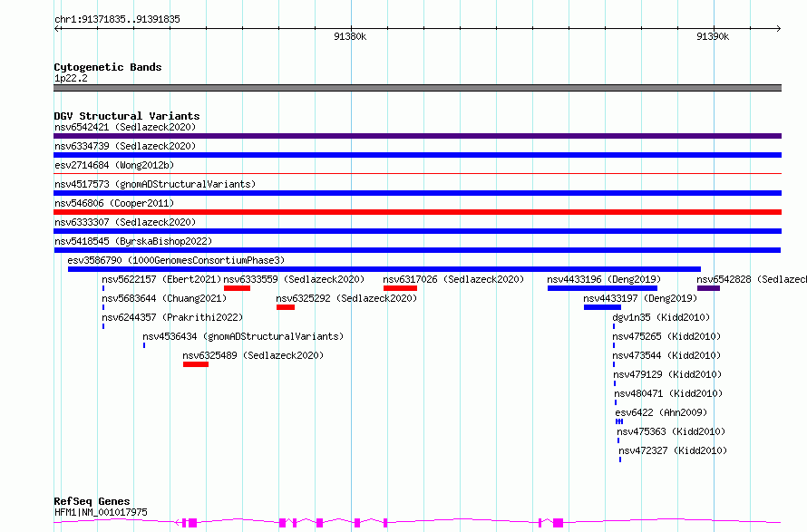807x532 pixels.
Task: Click the small esv6422 blue glyph
Action: point(619,421)
